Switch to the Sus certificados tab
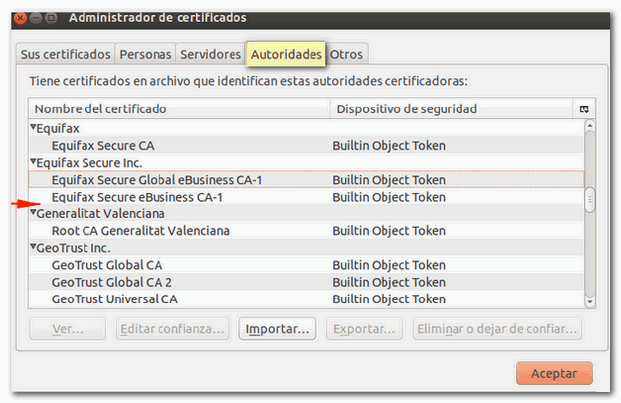This screenshot has width=621, height=403. pyautogui.click(x=66, y=54)
